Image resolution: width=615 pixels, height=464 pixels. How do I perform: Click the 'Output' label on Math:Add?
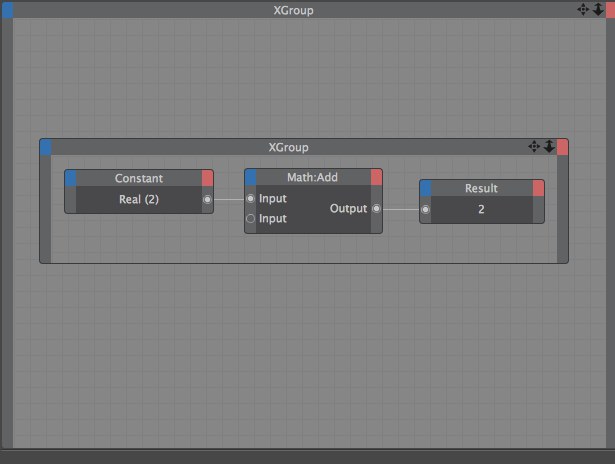(x=348, y=209)
